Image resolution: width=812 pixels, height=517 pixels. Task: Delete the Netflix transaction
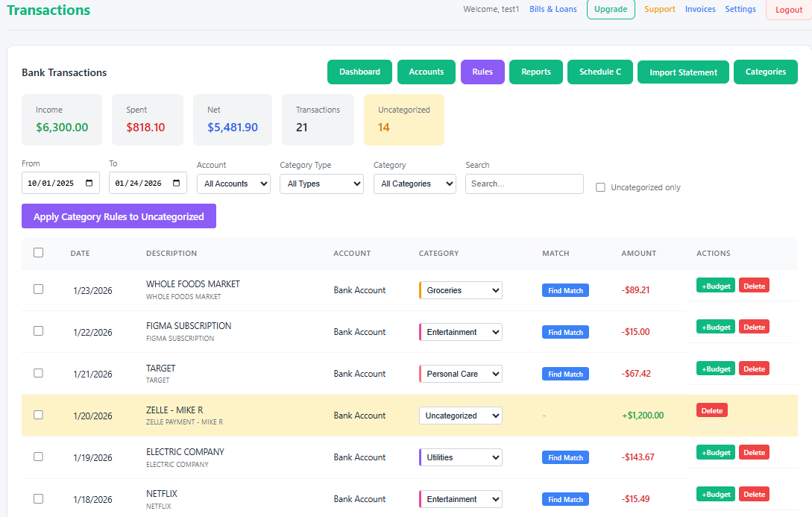pyautogui.click(x=754, y=494)
